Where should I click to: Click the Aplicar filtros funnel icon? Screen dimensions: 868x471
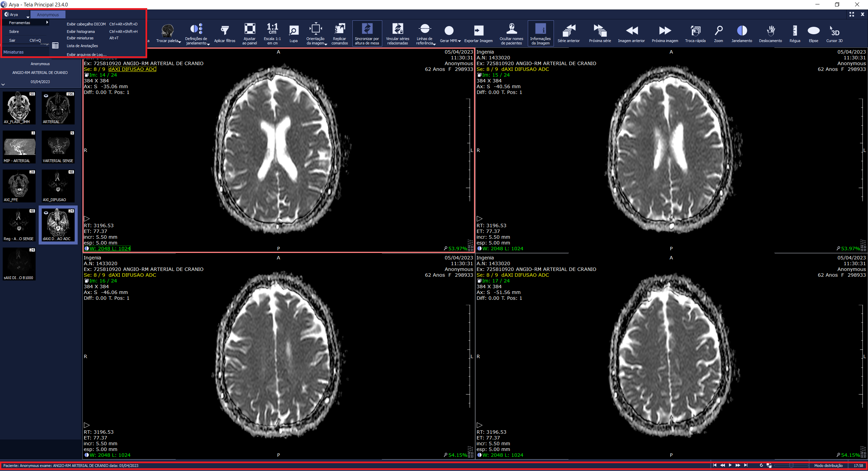click(x=225, y=31)
